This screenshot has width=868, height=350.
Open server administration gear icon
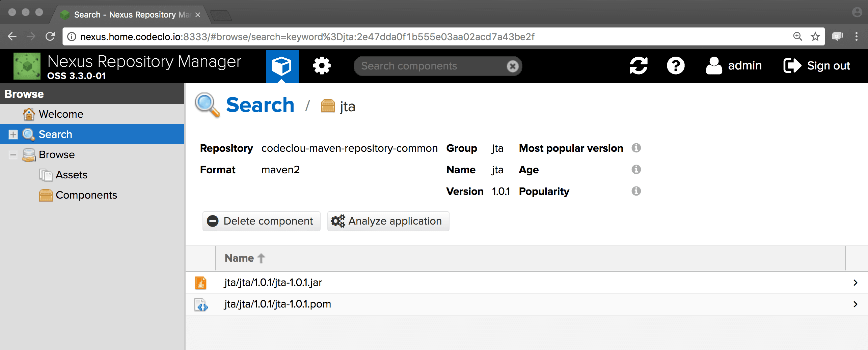[x=322, y=66]
